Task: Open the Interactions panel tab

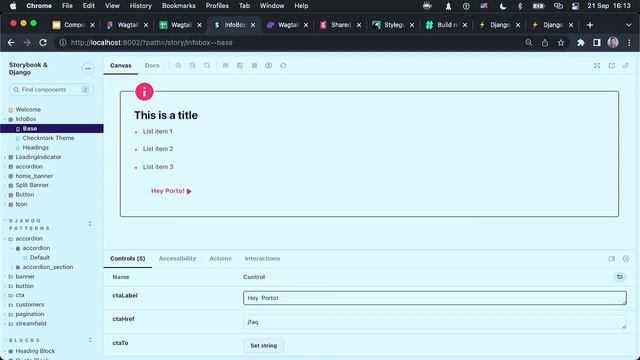Action: [x=262, y=258]
